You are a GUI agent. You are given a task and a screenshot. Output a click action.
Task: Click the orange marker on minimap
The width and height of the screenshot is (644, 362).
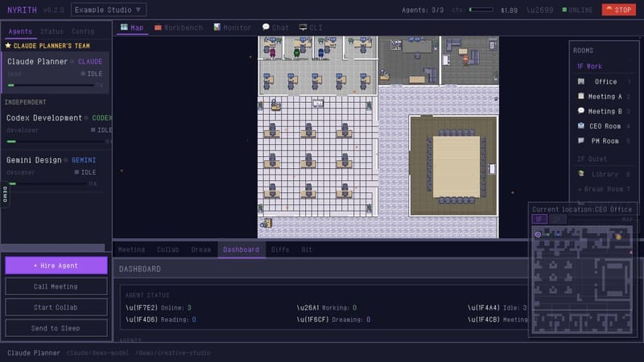[x=618, y=237]
